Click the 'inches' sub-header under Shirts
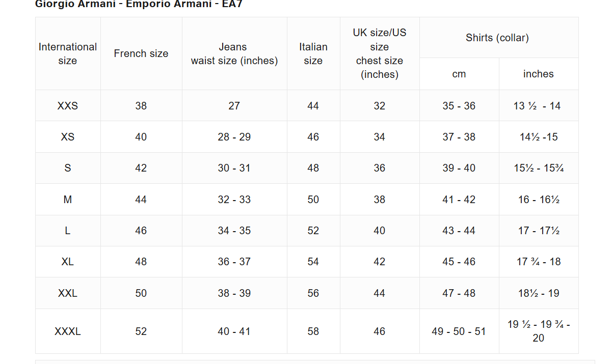This screenshot has width=612, height=364. point(538,74)
